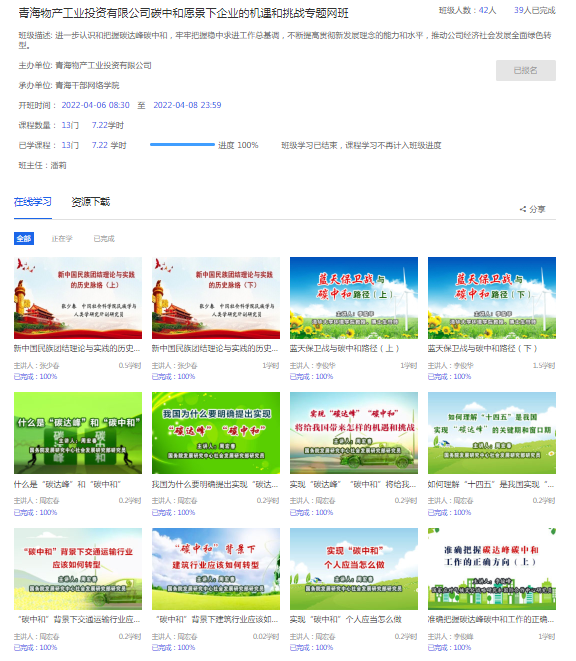The image size is (576, 661).
Task: Open 我国为什么要明确提出实现碳达峰 thumbnail
Action: pos(216,433)
